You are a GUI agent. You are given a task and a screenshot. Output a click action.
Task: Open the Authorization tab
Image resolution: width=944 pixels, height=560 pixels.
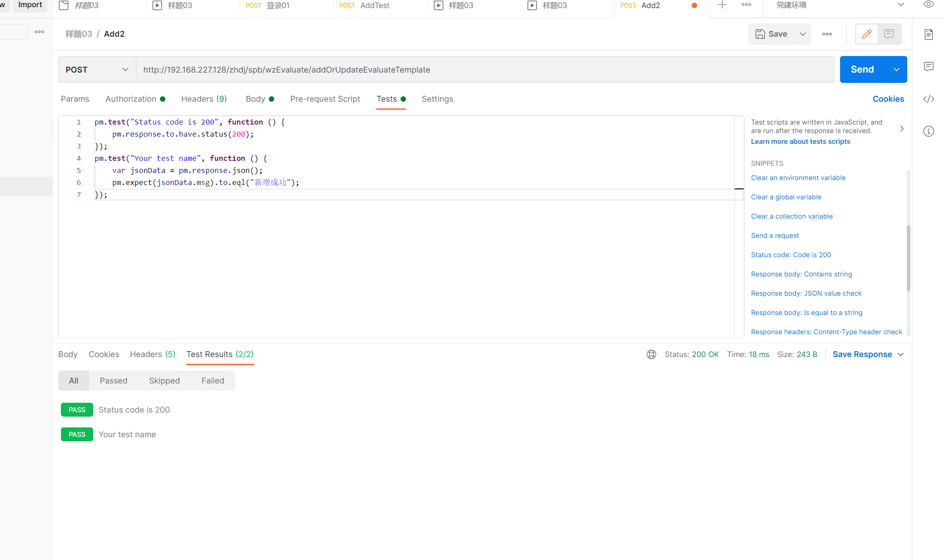(x=135, y=99)
